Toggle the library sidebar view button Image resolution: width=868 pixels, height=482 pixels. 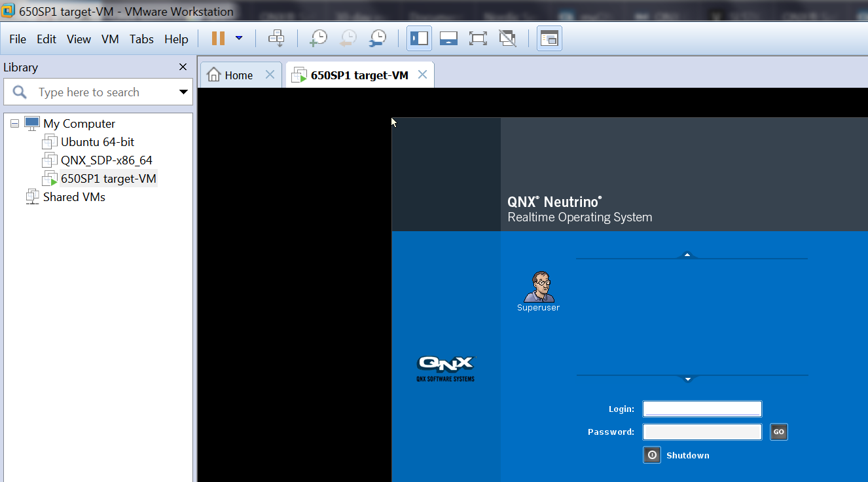(419, 39)
